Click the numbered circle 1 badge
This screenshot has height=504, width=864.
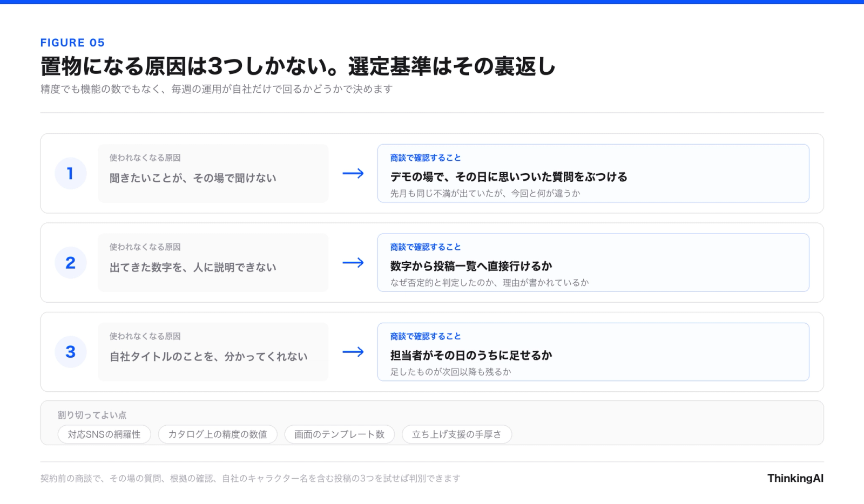tap(71, 173)
